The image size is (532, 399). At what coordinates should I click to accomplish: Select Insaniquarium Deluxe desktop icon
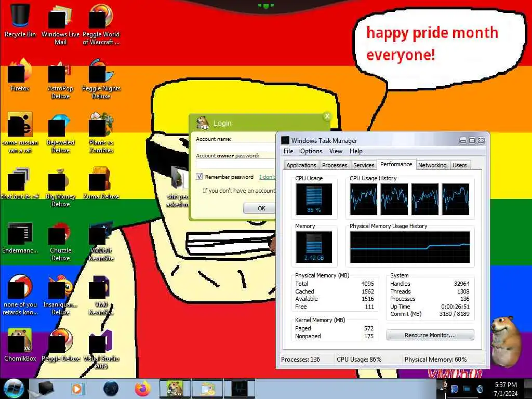tap(60, 295)
